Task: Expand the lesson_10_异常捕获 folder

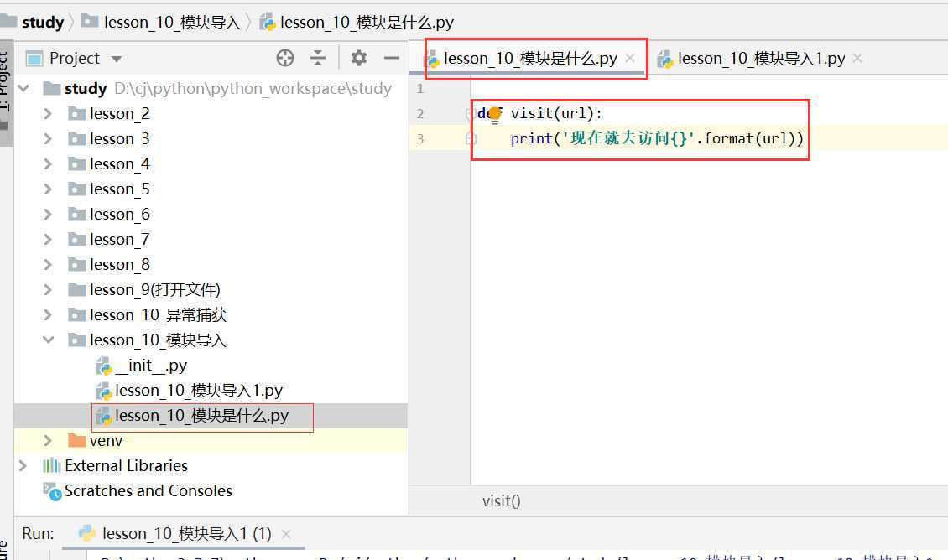Action: [x=48, y=314]
